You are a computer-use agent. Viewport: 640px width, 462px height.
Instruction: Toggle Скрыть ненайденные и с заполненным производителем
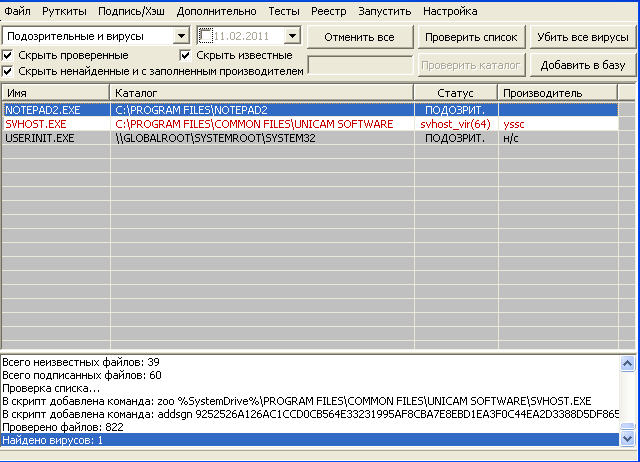(x=7, y=71)
